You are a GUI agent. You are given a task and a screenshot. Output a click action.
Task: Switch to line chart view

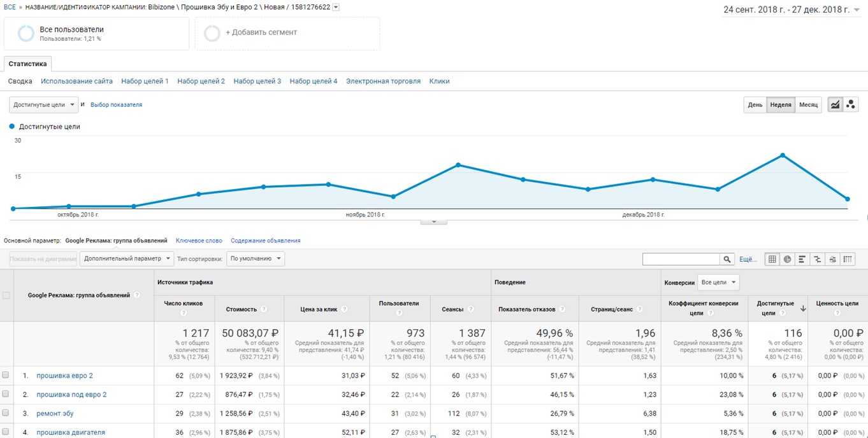835,105
